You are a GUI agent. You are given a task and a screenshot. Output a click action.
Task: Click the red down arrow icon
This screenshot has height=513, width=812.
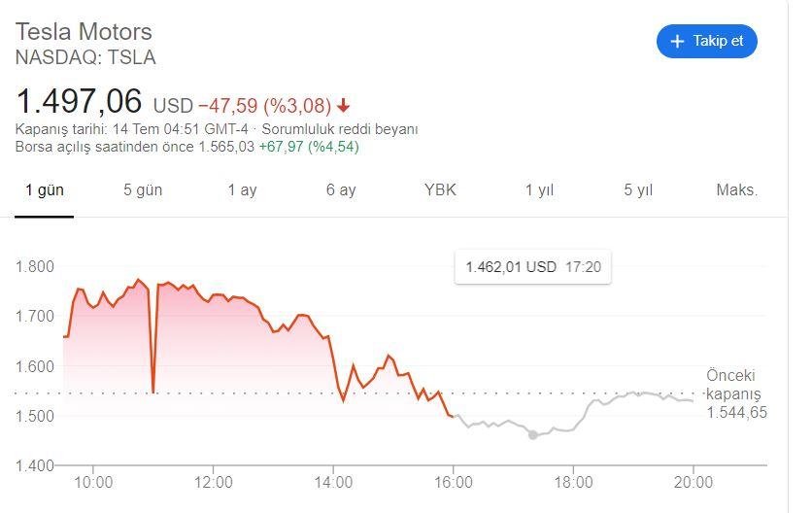click(344, 105)
